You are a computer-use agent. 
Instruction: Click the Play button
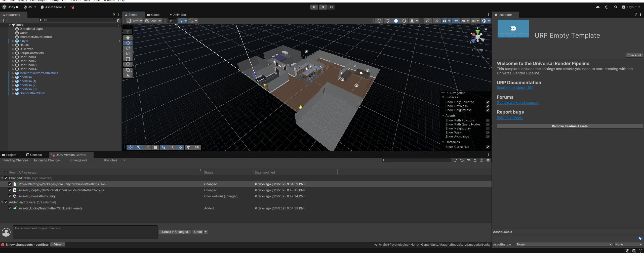[x=314, y=7]
